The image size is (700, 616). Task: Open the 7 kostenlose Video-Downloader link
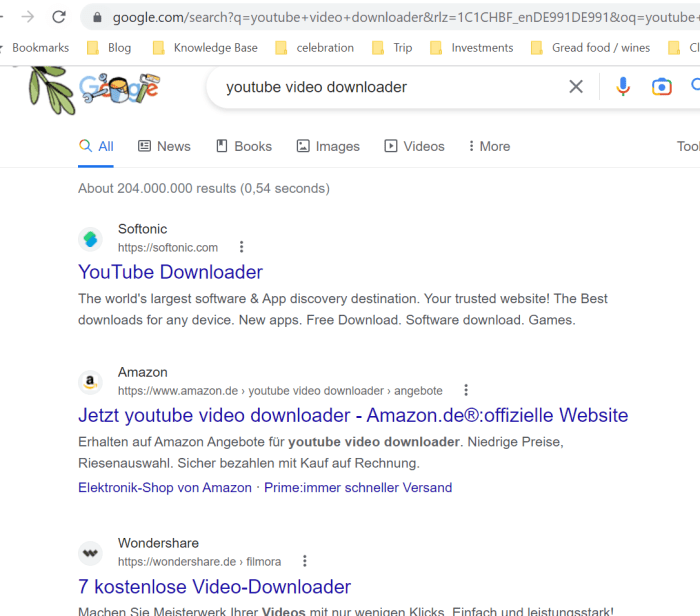pos(215,587)
